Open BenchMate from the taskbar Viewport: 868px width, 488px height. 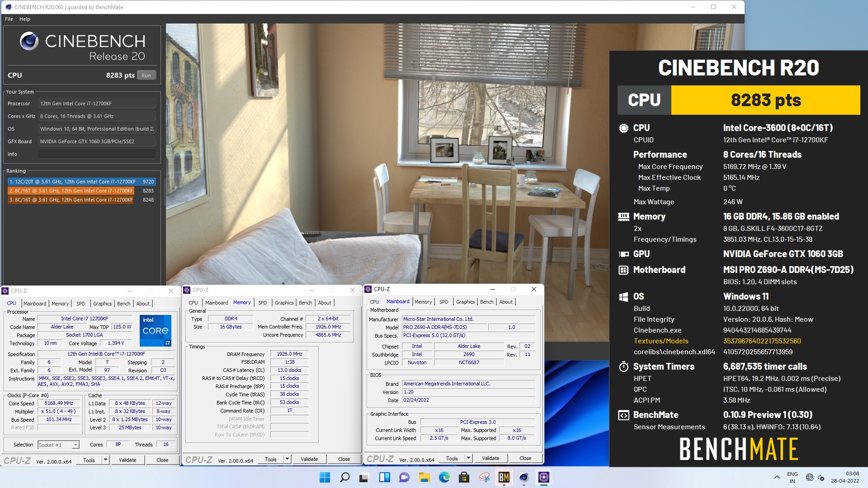click(504, 477)
